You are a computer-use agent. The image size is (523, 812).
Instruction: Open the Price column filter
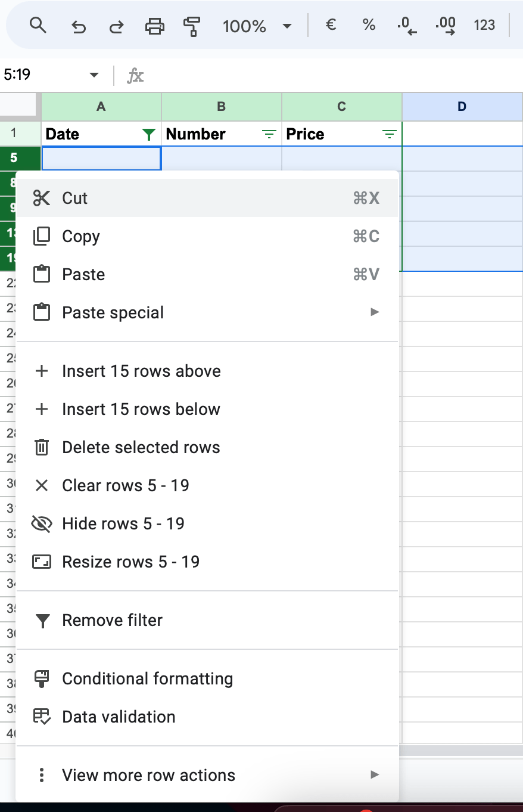(x=389, y=134)
